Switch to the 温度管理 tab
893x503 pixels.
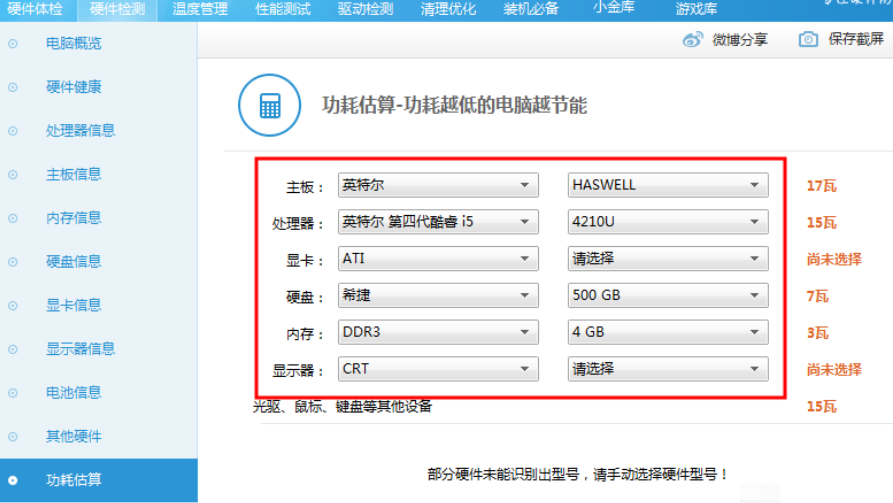[200, 9]
